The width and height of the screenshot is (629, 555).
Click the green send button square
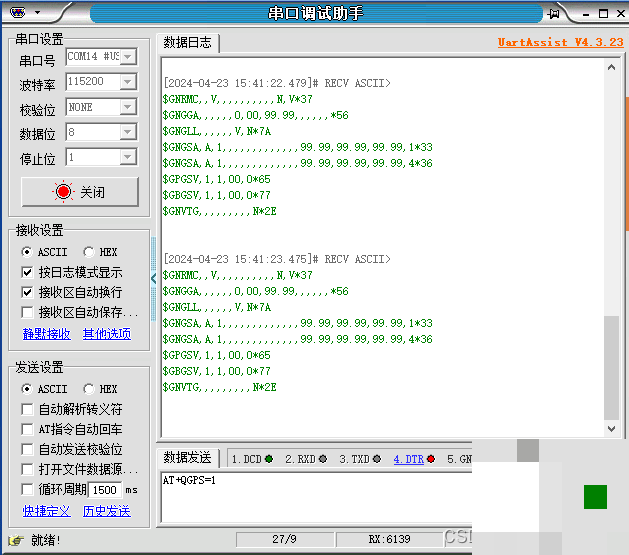595,497
